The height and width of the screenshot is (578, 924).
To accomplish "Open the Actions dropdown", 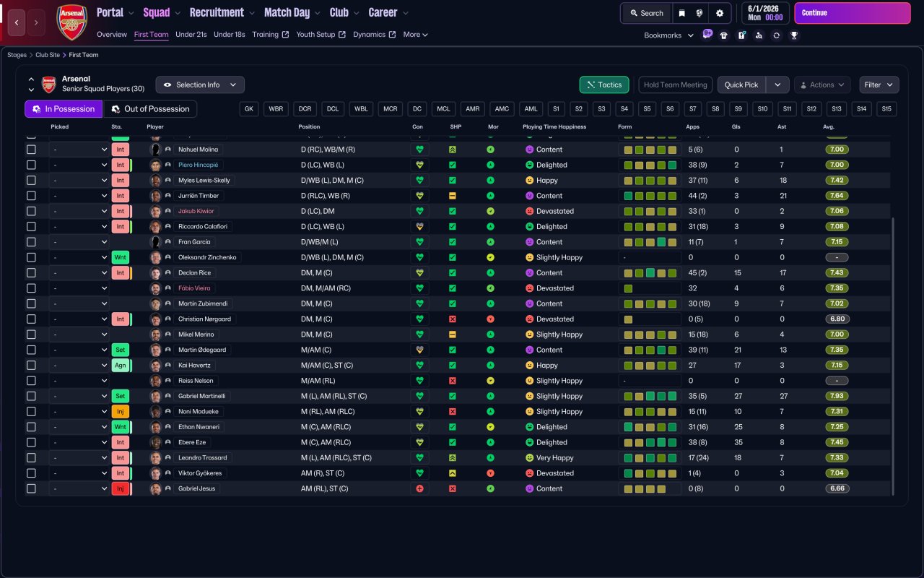I will 822,85.
